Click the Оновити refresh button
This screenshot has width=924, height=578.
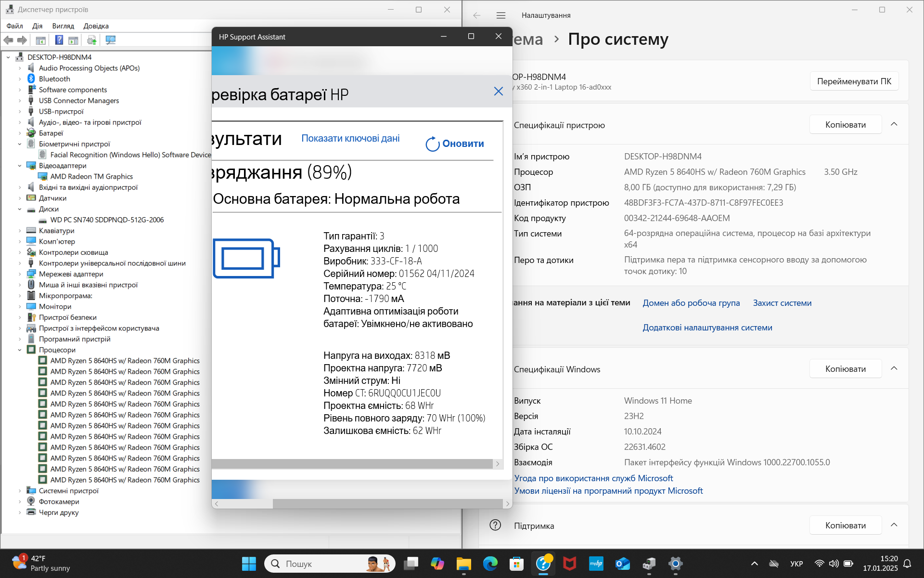pyautogui.click(x=455, y=144)
